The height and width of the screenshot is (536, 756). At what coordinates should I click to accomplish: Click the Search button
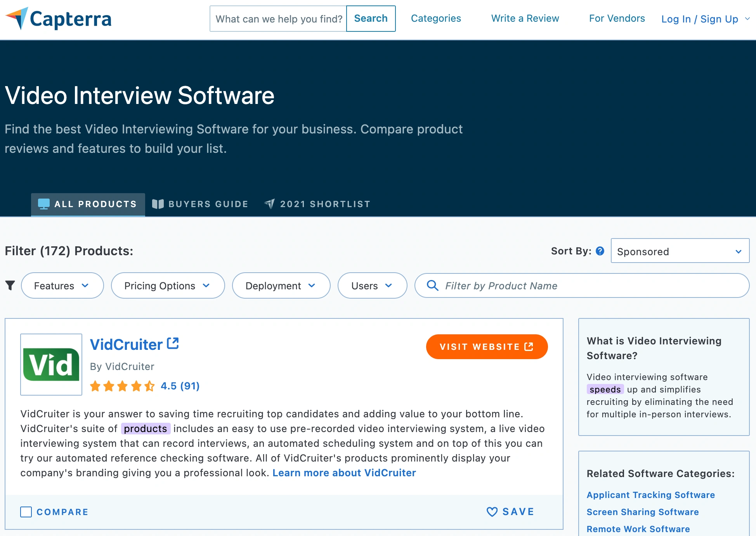[x=371, y=19]
